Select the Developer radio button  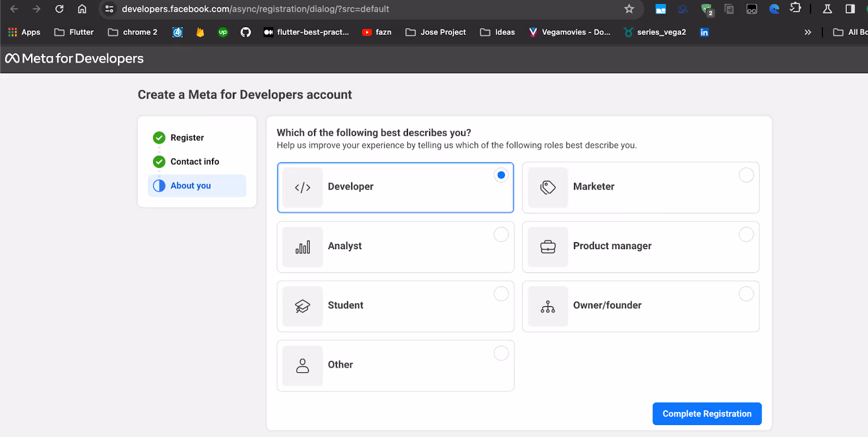tap(501, 175)
